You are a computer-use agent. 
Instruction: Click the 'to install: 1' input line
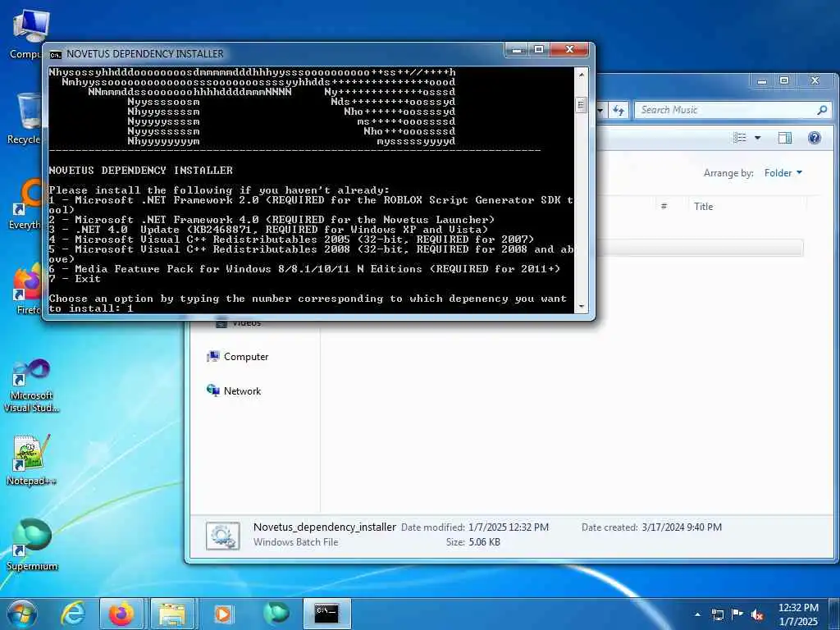click(90, 308)
